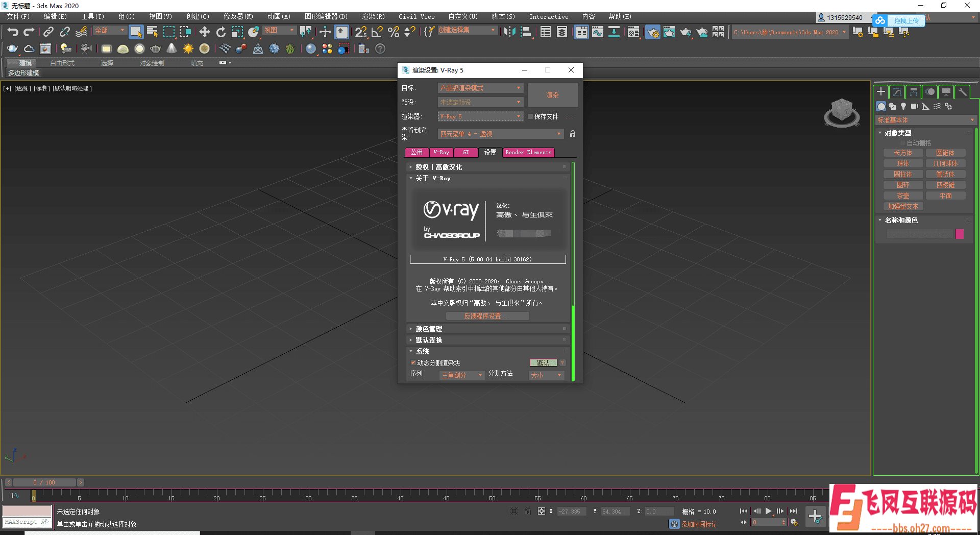The width and height of the screenshot is (980, 535).
Task: Toggle selection lock icon in status bar
Action: 527,511
